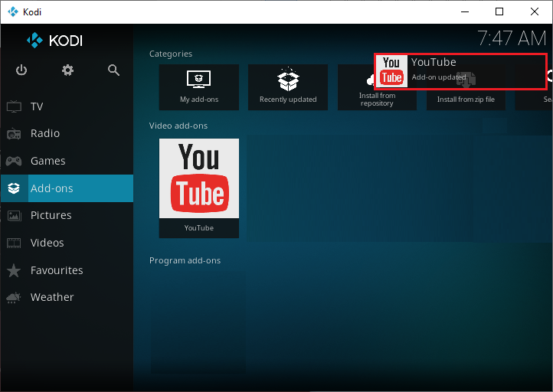Image resolution: width=553 pixels, height=392 pixels.
Task: Click the Add-ons box icon
Action: point(14,188)
